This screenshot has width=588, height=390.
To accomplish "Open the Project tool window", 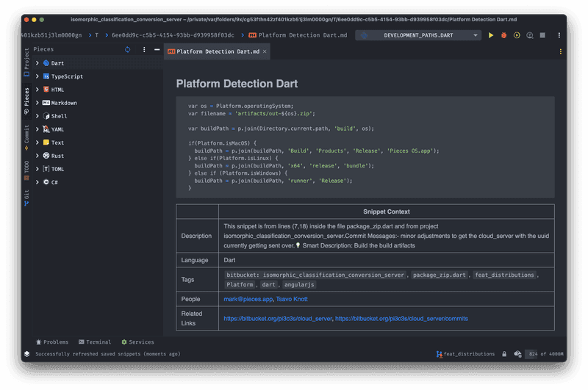I will [x=26, y=62].
